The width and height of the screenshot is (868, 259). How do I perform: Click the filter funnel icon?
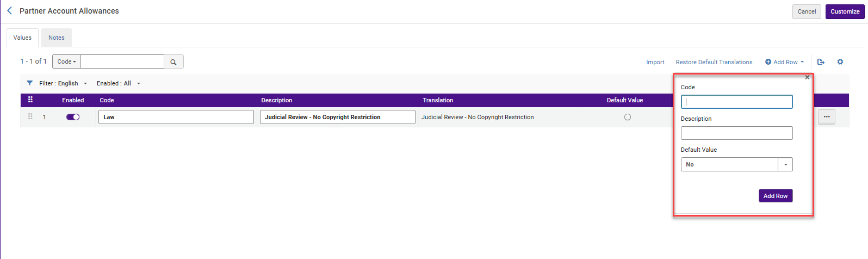pos(30,83)
